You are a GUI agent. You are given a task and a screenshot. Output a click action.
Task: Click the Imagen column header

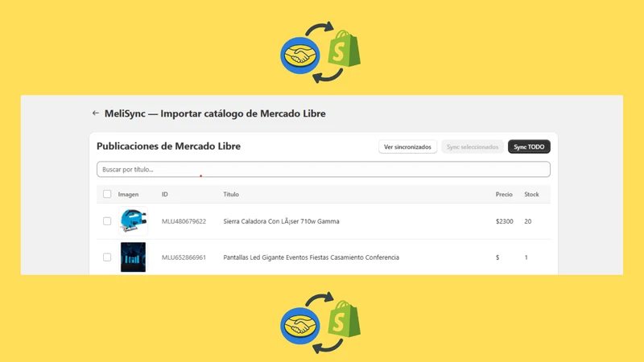tap(128, 194)
